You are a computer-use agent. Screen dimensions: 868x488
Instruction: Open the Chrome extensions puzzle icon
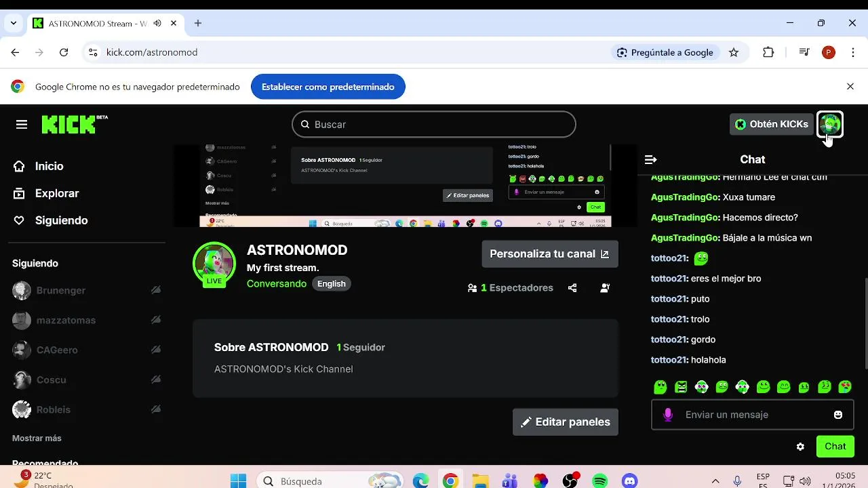coord(768,52)
